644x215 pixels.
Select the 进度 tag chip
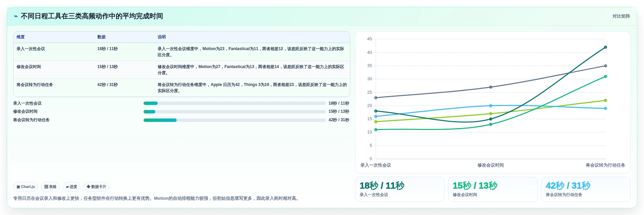point(71,187)
